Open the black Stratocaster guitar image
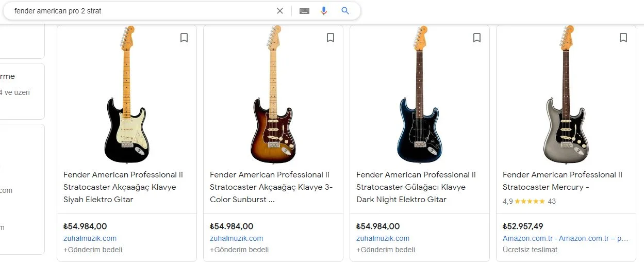The width and height of the screenshot is (644, 262). pos(127,95)
